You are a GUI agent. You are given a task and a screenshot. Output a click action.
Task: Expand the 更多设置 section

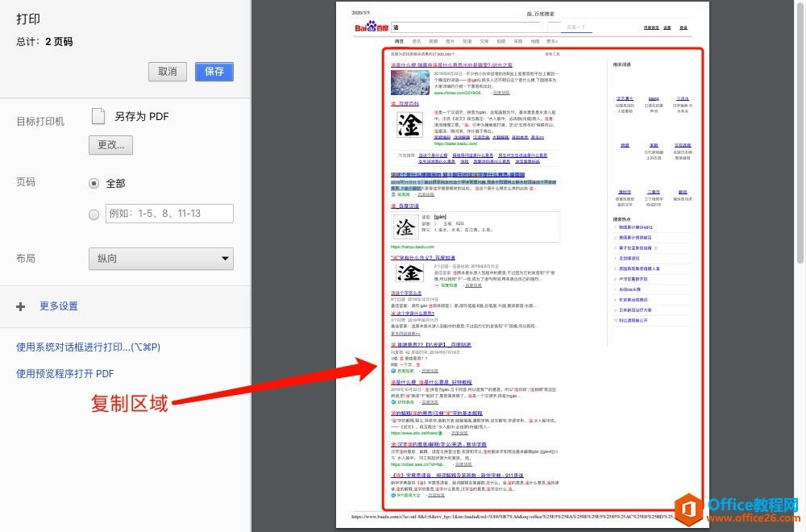click(x=58, y=306)
